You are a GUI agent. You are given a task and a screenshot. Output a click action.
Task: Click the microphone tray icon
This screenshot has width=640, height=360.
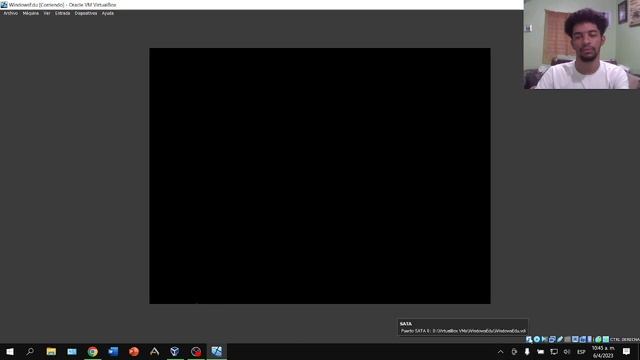[527, 351]
